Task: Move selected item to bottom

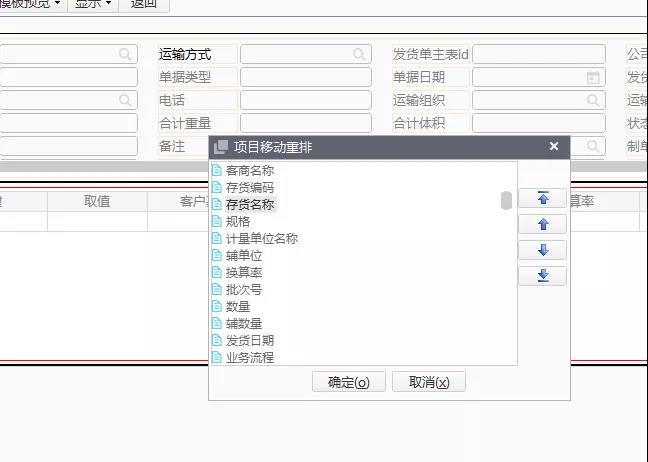Action: pyautogui.click(x=543, y=276)
